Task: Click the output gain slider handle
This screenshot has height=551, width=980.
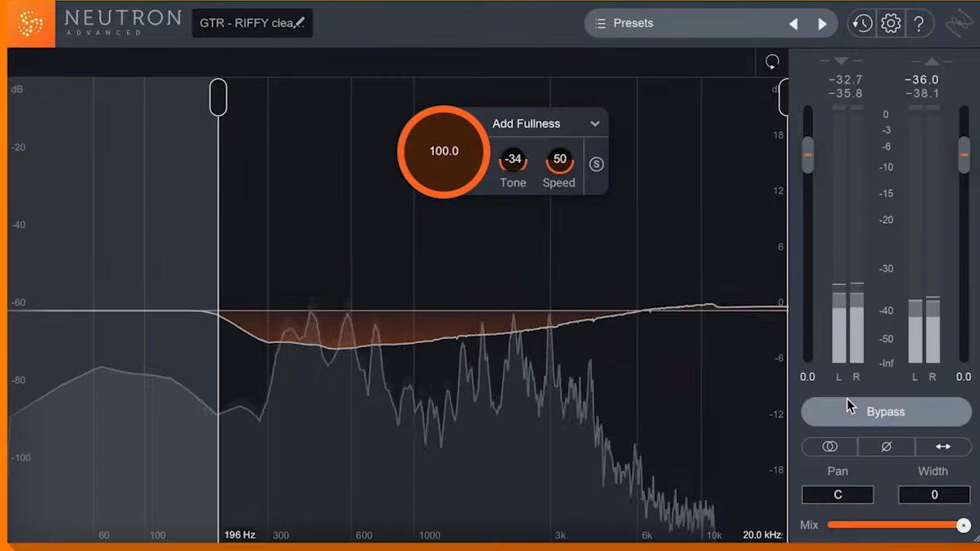Action: coord(964,154)
